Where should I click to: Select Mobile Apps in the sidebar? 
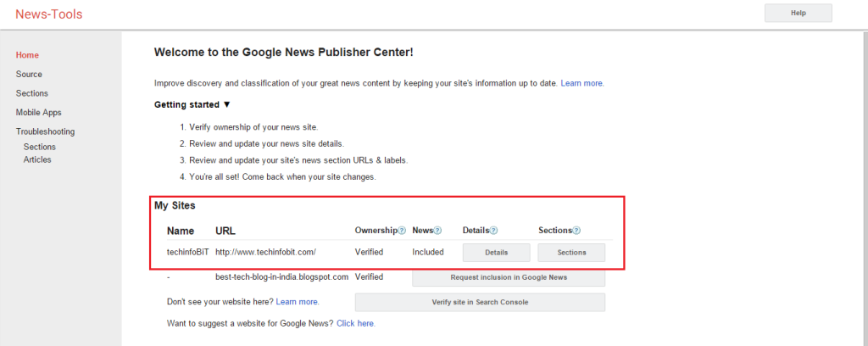click(38, 113)
